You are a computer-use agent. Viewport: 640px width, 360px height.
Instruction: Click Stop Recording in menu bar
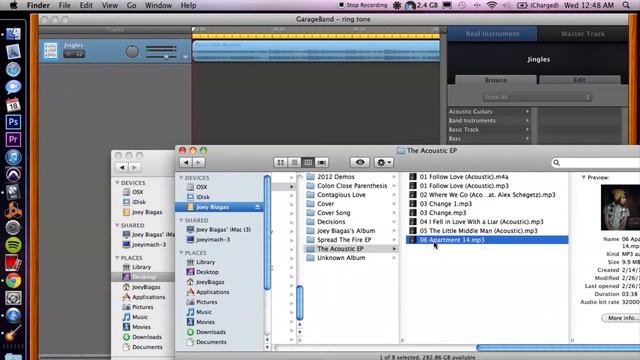coord(362,5)
